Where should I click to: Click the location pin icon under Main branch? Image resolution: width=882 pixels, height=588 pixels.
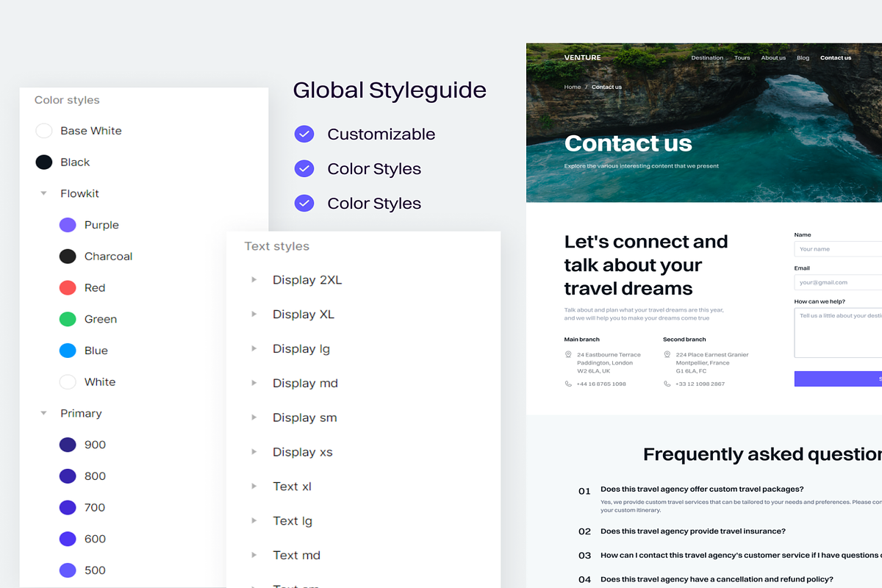coord(568,355)
